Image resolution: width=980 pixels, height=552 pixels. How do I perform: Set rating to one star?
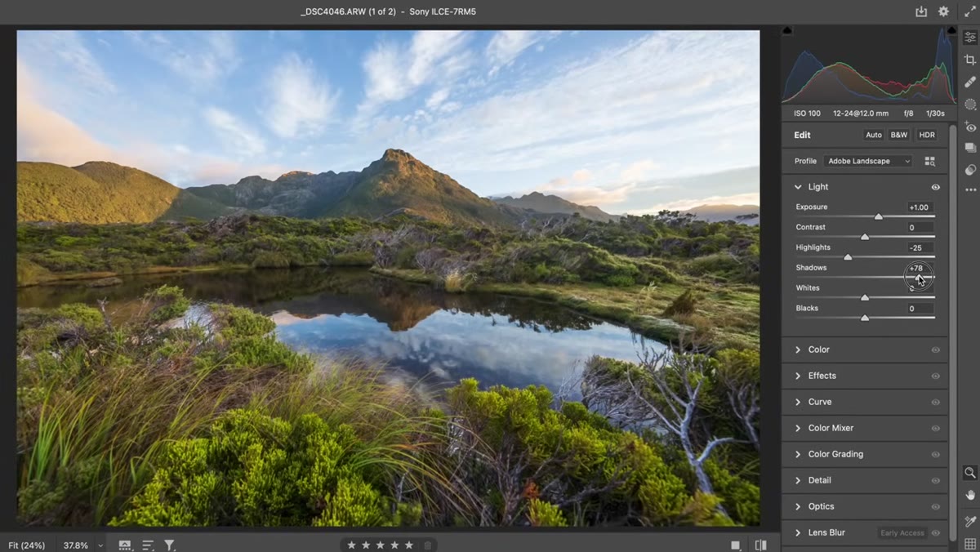352,545
